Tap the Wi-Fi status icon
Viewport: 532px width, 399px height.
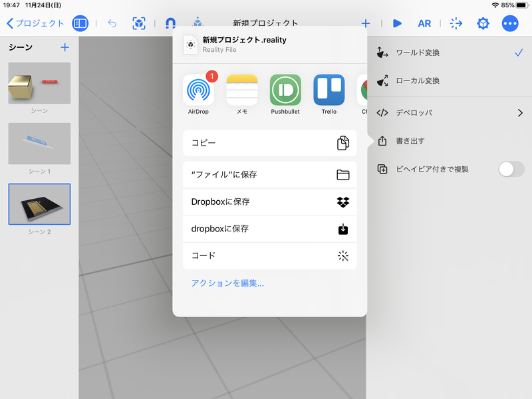[495, 5]
